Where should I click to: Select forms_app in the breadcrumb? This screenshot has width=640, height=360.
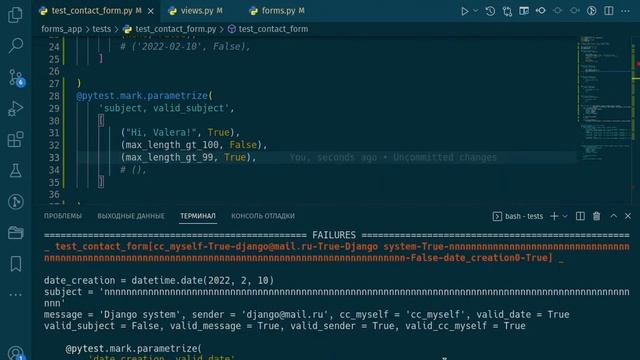click(x=61, y=29)
